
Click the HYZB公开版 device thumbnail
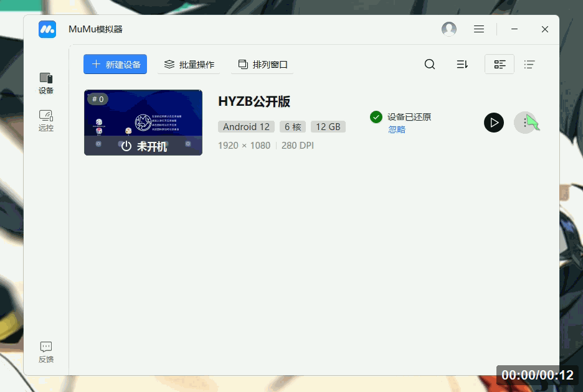(143, 123)
